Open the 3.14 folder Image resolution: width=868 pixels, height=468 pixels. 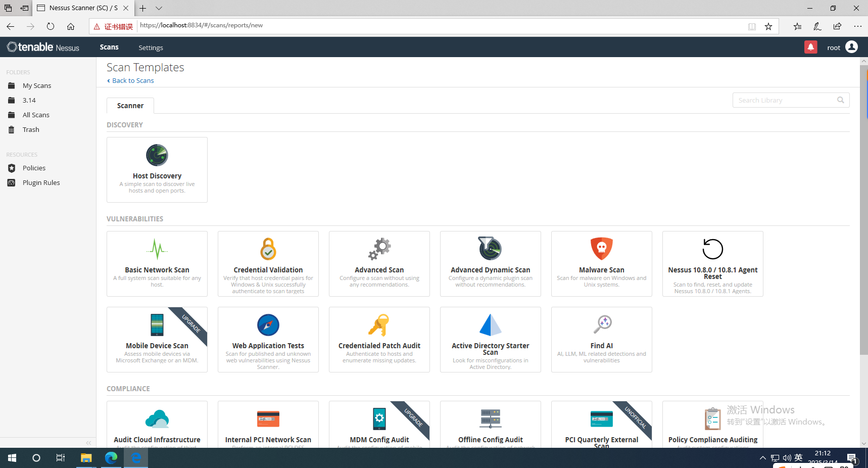(x=29, y=100)
